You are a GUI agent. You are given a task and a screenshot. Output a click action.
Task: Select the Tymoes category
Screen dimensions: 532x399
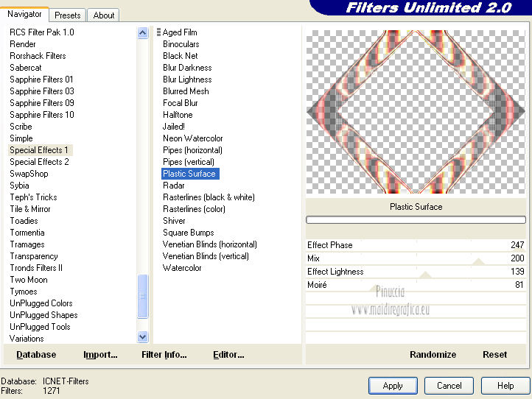click(x=24, y=292)
